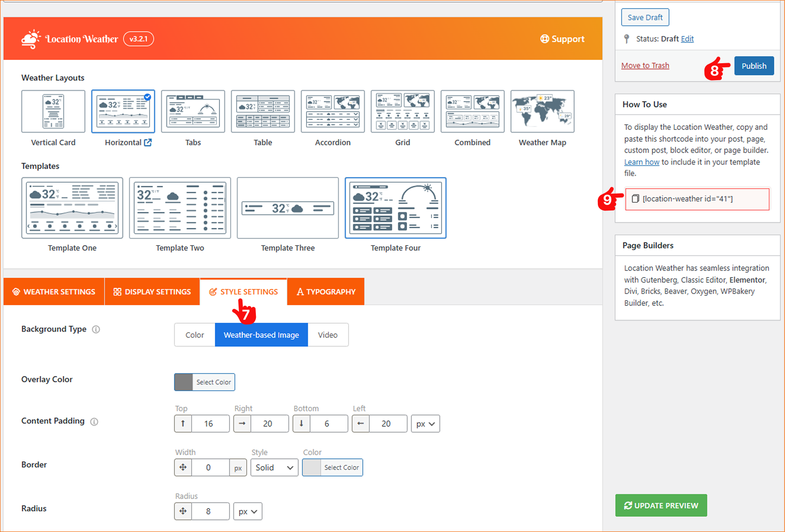This screenshot has width=785, height=532.
Task: Open the Support link
Action: 562,39
